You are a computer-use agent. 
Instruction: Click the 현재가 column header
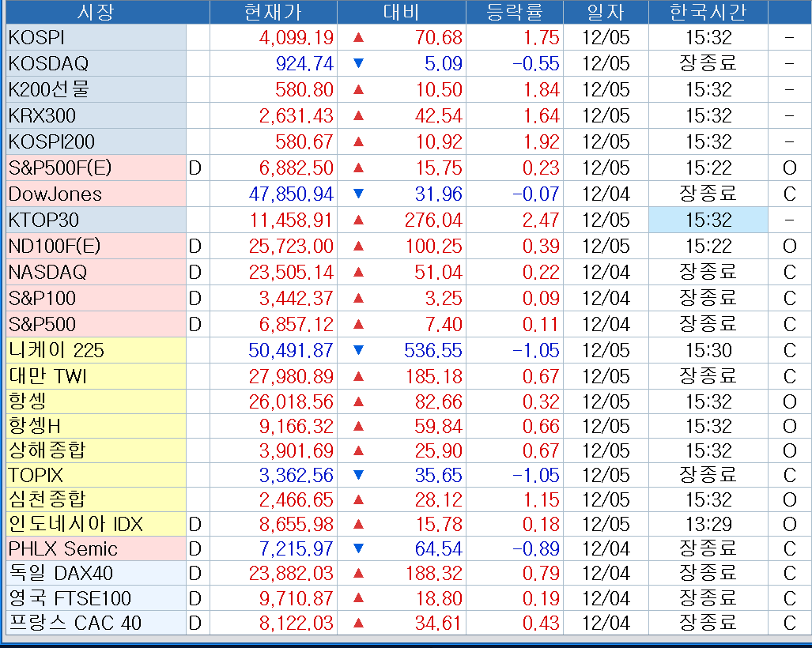pyautogui.click(x=273, y=12)
